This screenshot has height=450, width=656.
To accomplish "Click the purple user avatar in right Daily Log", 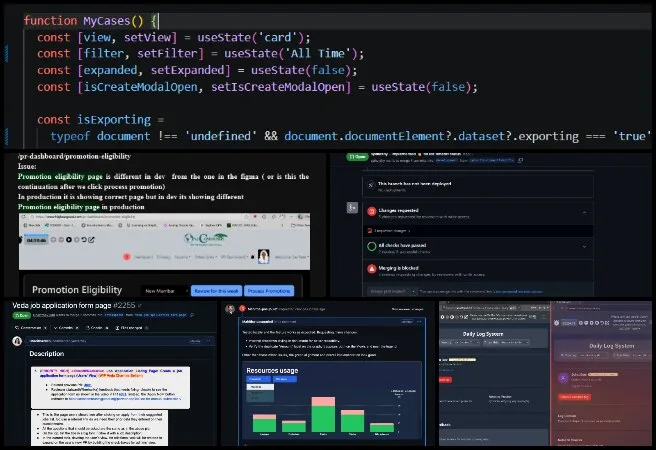I will tap(563, 378).
